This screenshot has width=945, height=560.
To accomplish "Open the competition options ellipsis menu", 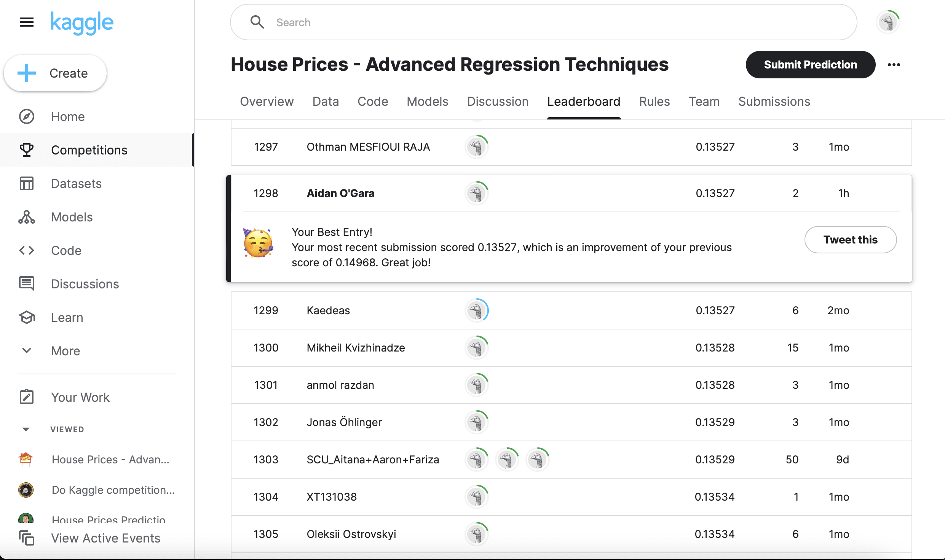I will point(894,65).
